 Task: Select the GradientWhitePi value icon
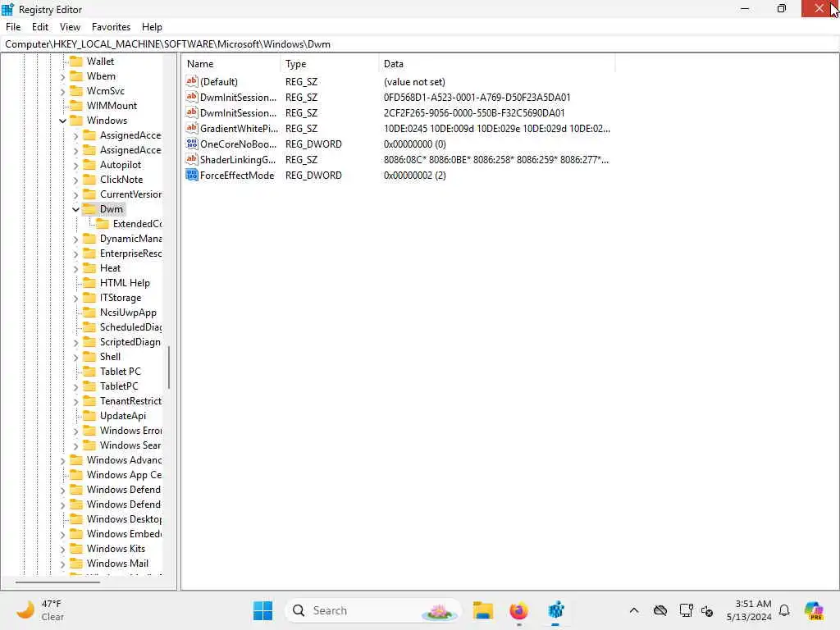pos(192,128)
